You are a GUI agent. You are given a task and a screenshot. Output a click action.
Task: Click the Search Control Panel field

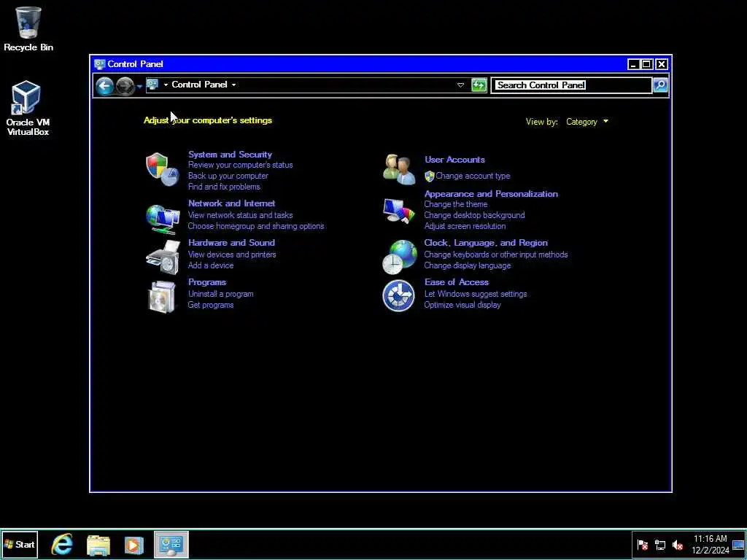[x=571, y=85]
